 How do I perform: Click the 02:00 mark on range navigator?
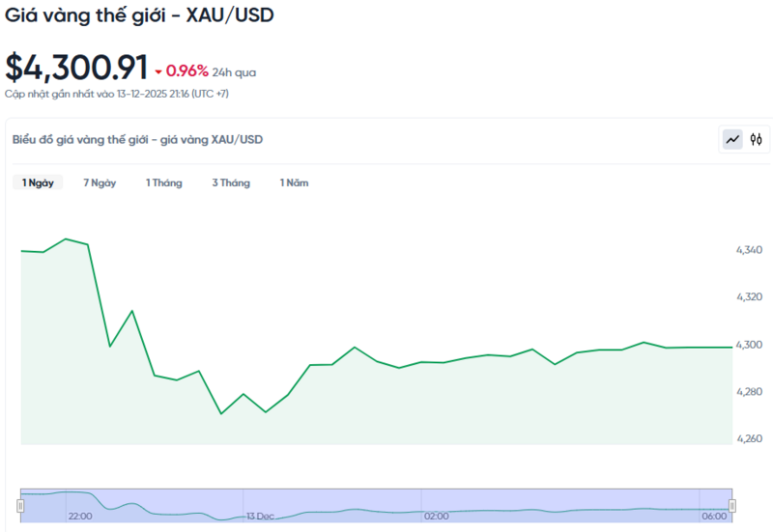tap(436, 517)
